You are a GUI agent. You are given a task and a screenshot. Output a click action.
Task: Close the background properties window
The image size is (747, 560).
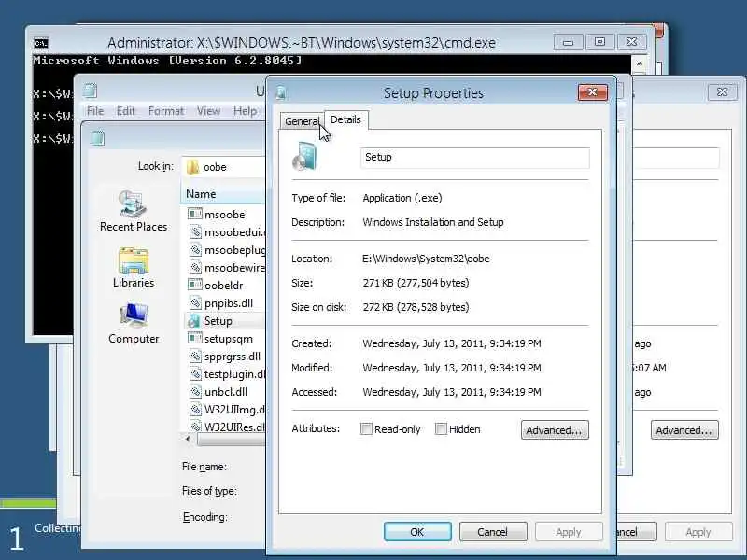pos(722,91)
